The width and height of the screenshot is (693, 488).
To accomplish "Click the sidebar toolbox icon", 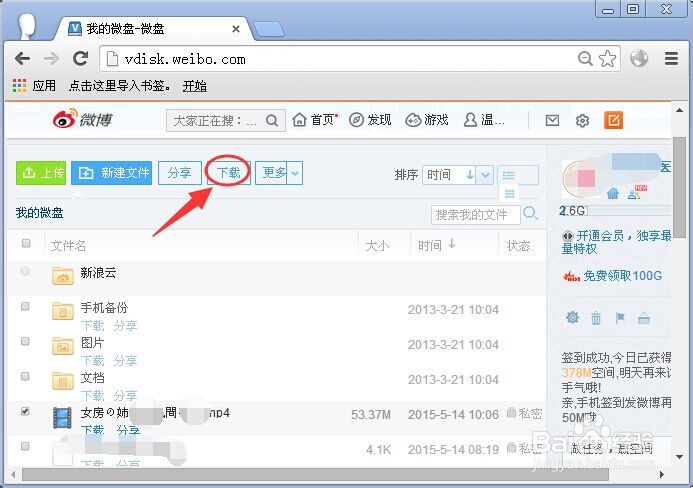I will (x=644, y=318).
